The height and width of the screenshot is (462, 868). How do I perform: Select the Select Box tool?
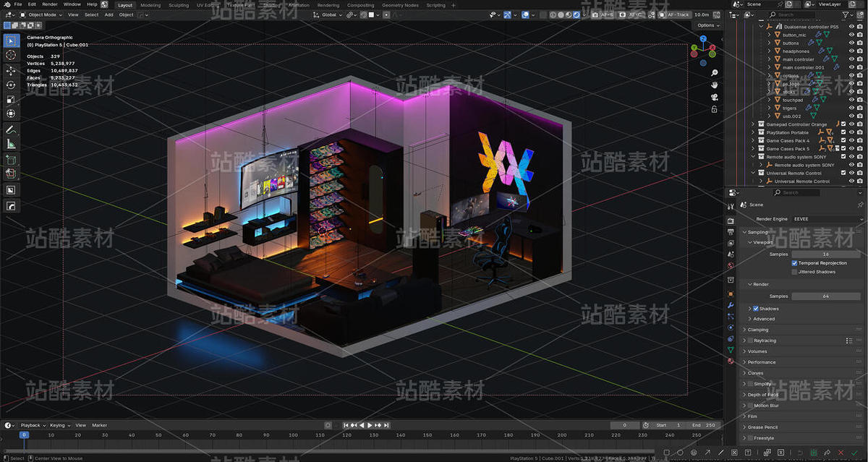coord(11,40)
